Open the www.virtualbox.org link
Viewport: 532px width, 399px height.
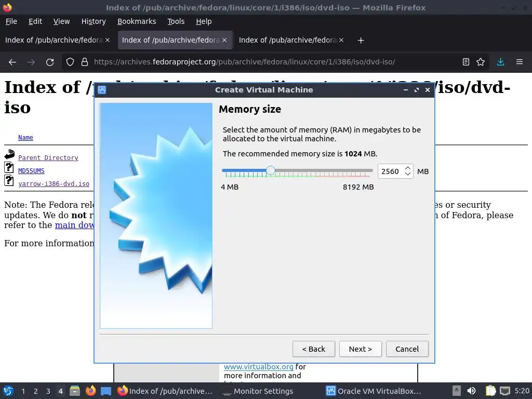259,367
